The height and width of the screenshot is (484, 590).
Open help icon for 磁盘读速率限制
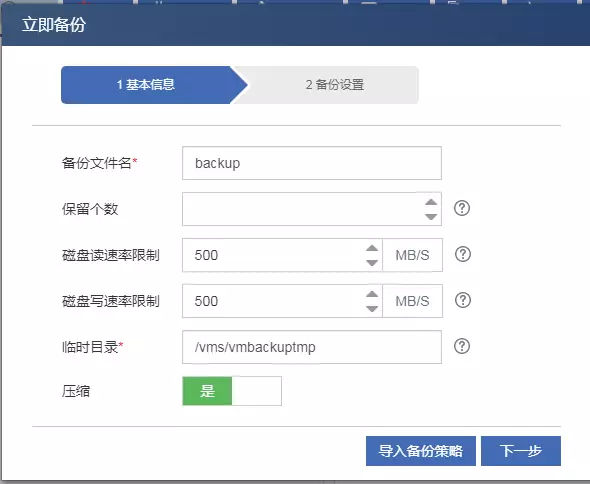pos(462,254)
